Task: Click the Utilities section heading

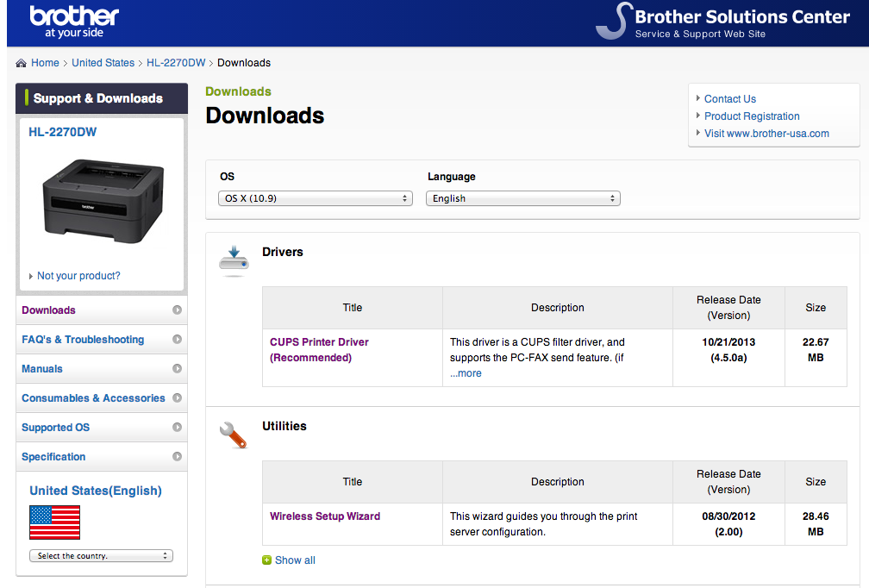Action: tap(284, 426)
